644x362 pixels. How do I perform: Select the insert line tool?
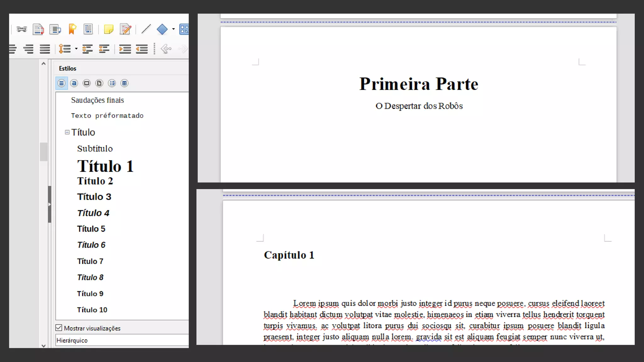coord(146,29)
